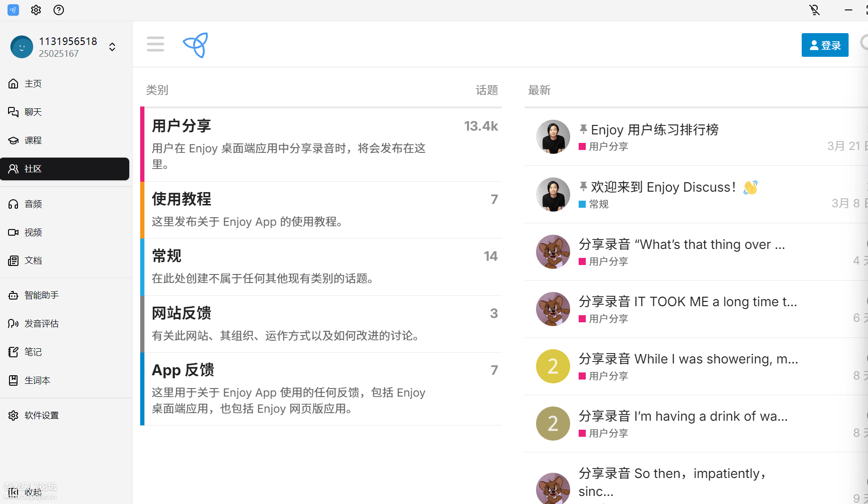Toggle the muted microphone icon
The width and height of the screenshot is (868, 504).
(814, 10)
